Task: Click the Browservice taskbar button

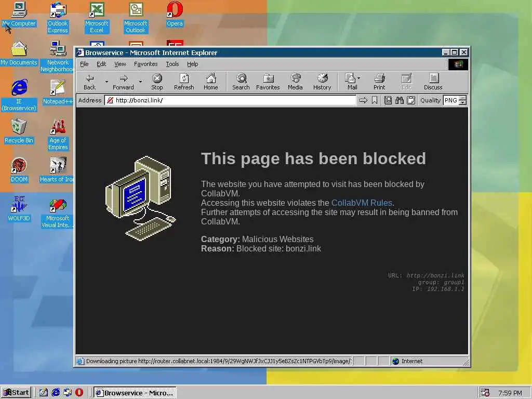Action: [x=135, y=393]
